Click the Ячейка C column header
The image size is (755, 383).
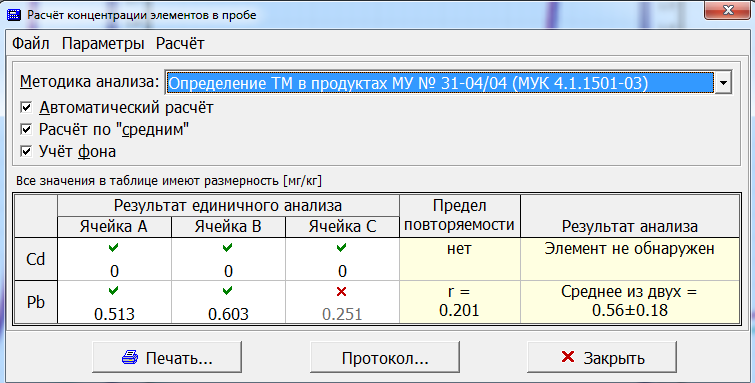(342, 226)
